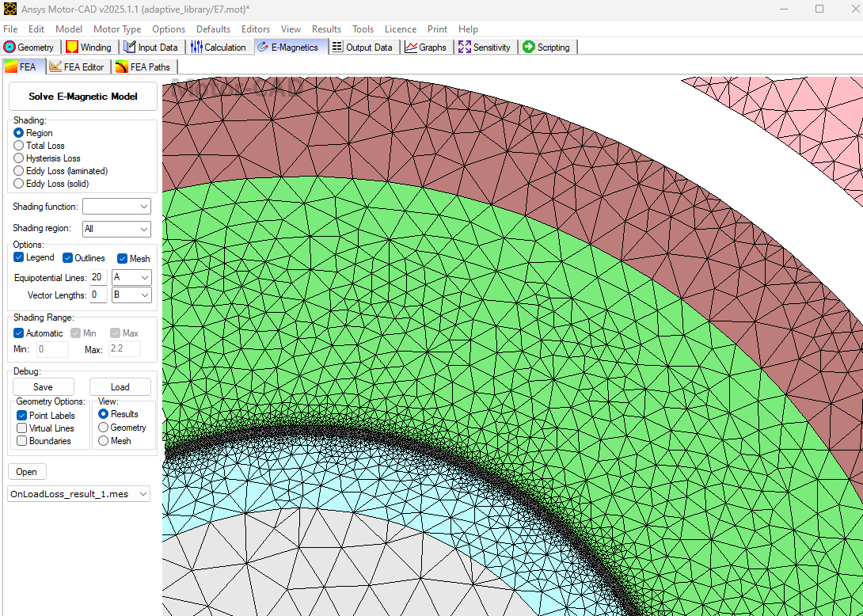The width and height of the screenshot is (863, 616).
Task: Click the Debug Load button
Action: pos(120,387)
